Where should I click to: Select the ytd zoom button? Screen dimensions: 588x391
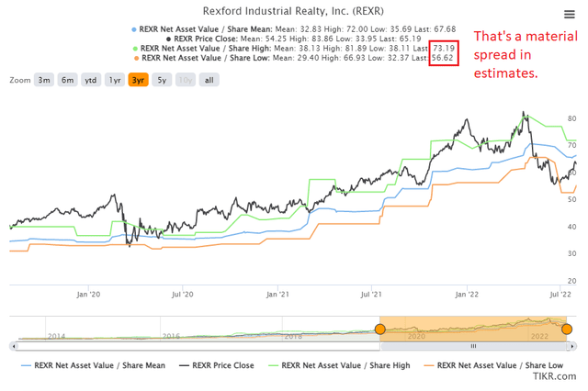(91, 80)
